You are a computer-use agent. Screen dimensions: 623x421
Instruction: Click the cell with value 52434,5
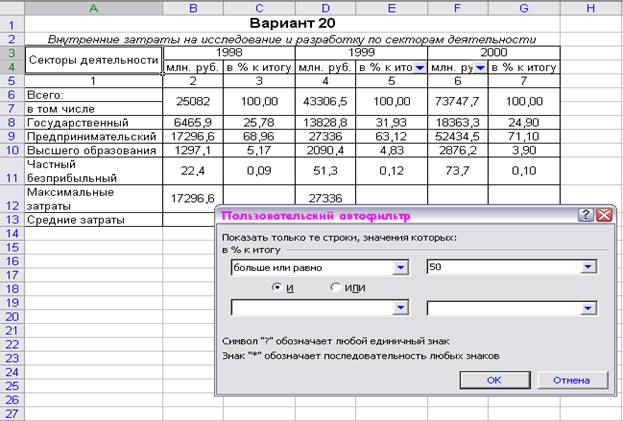[458, 137]
